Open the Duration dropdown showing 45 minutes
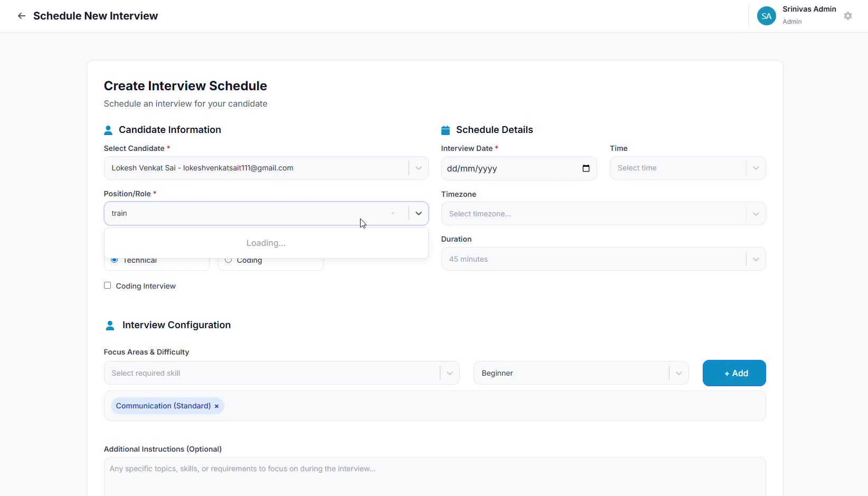The height and width of the screenshot is (496, 868). click(603, 259)
